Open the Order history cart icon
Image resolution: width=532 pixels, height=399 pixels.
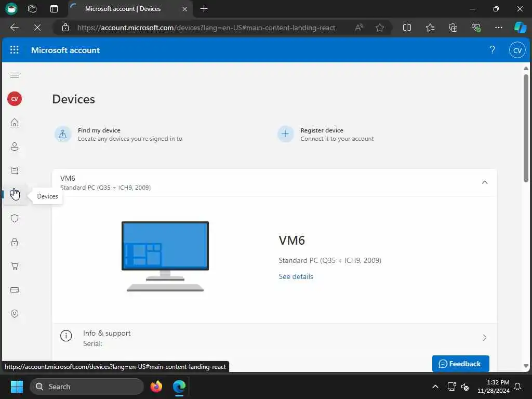tap(14, 266)
